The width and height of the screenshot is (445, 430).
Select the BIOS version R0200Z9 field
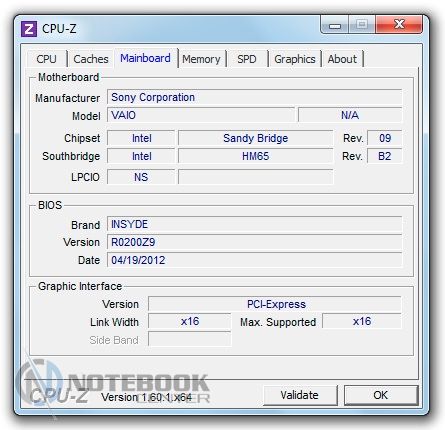point(255,242)
